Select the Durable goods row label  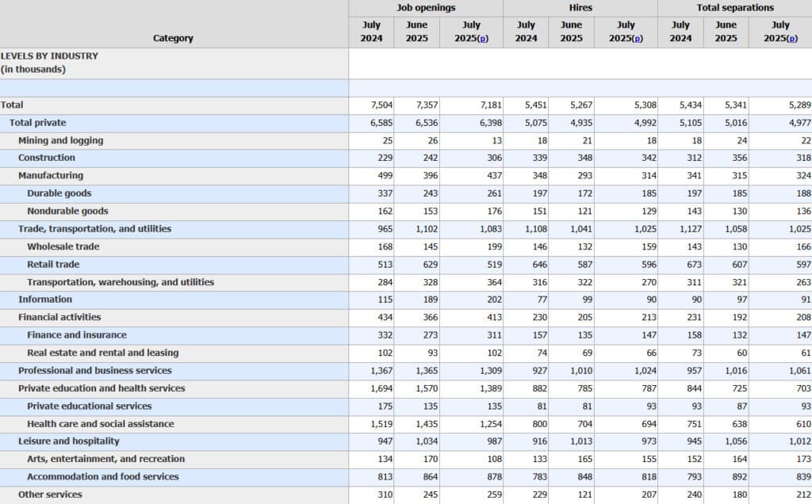[59, 193]
